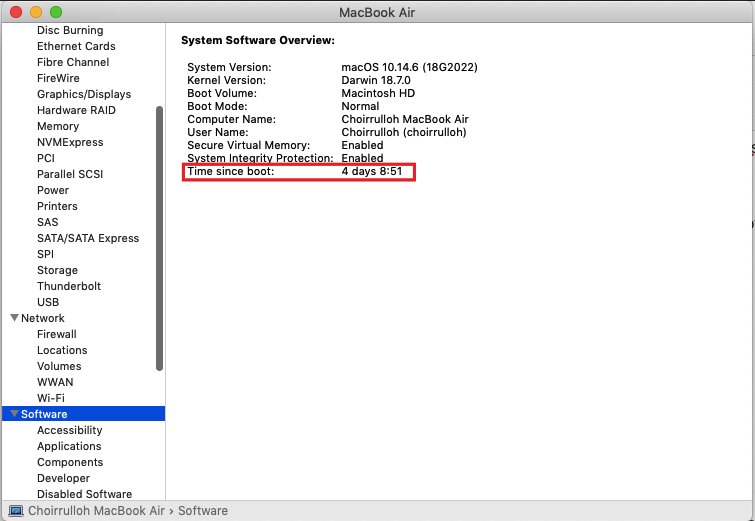The image size is (755, 521).
Task: Click the User Name label
Action: pos(218,132)
